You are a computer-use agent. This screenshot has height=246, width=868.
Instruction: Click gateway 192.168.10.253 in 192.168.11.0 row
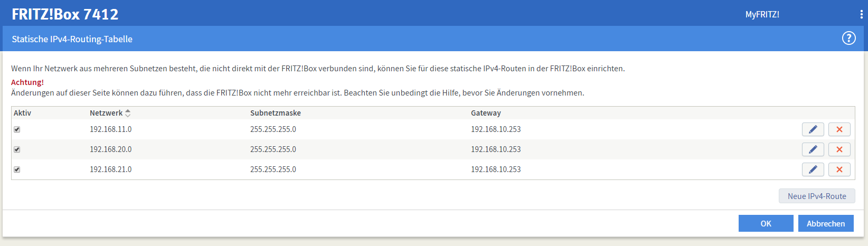[496, 129]
